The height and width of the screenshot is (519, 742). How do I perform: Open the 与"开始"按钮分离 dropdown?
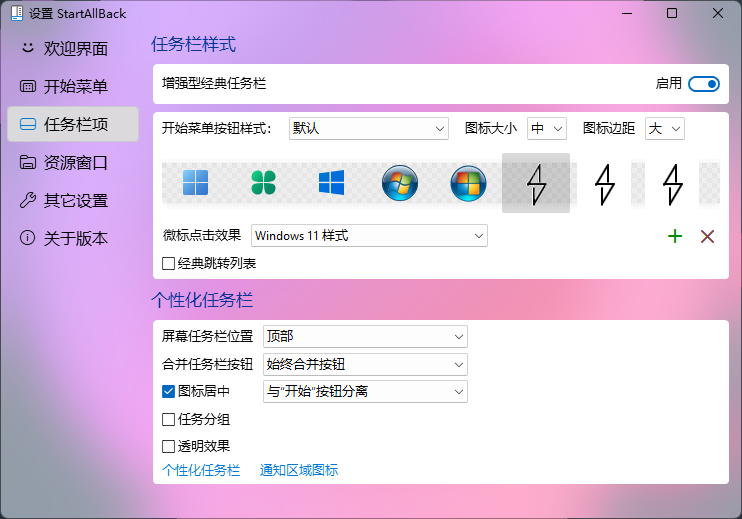tap(365, 392)
